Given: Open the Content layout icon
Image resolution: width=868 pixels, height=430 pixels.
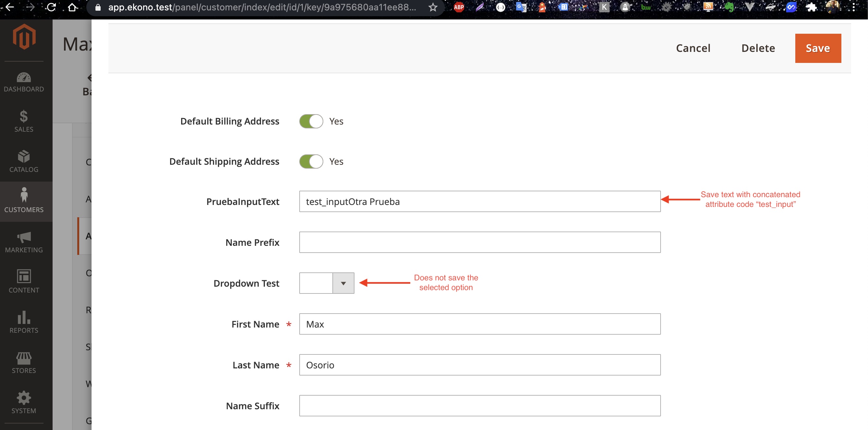Looking at the screenshot, I should (24, 281).
